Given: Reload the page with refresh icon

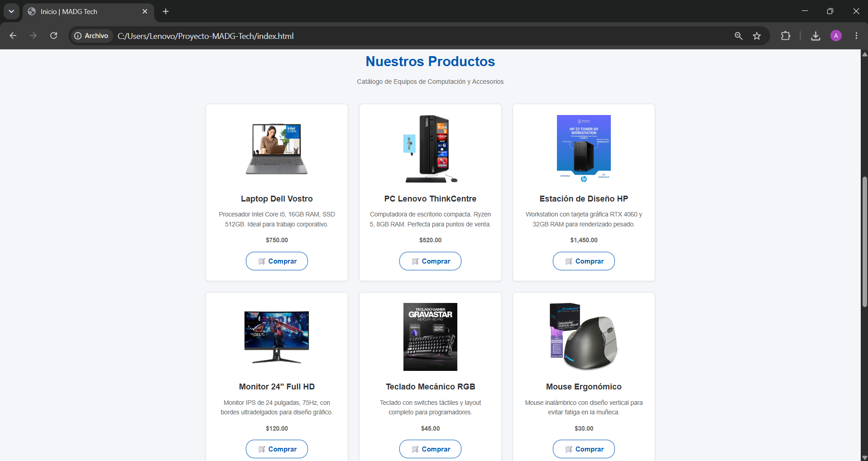Looking at the screenshot, I should [x=53, y=36].
